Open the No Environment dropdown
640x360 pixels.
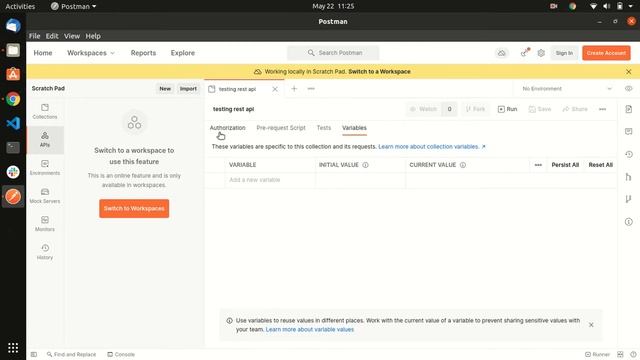[567, 89]
